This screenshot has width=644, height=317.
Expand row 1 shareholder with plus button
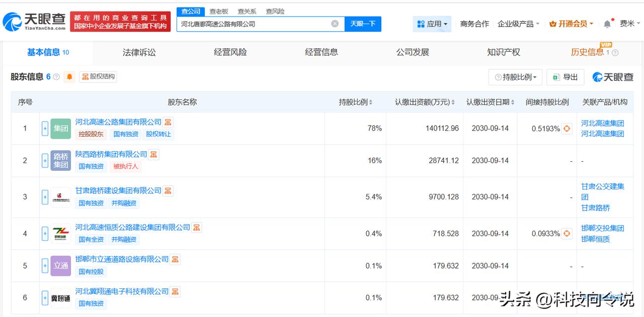point(45,129)
